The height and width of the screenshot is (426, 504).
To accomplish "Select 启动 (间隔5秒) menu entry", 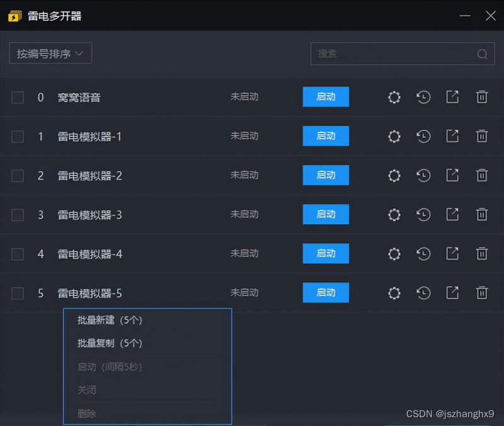I will [110, 367].
